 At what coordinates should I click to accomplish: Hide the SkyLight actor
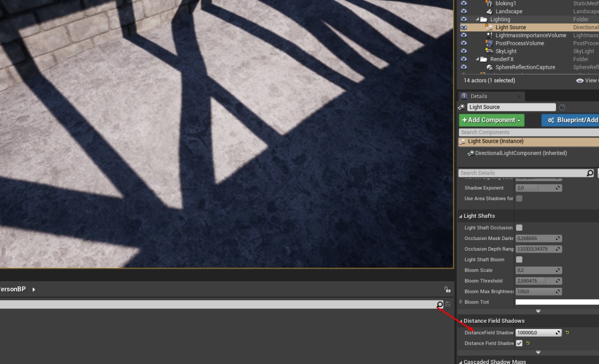coord(464,51)
